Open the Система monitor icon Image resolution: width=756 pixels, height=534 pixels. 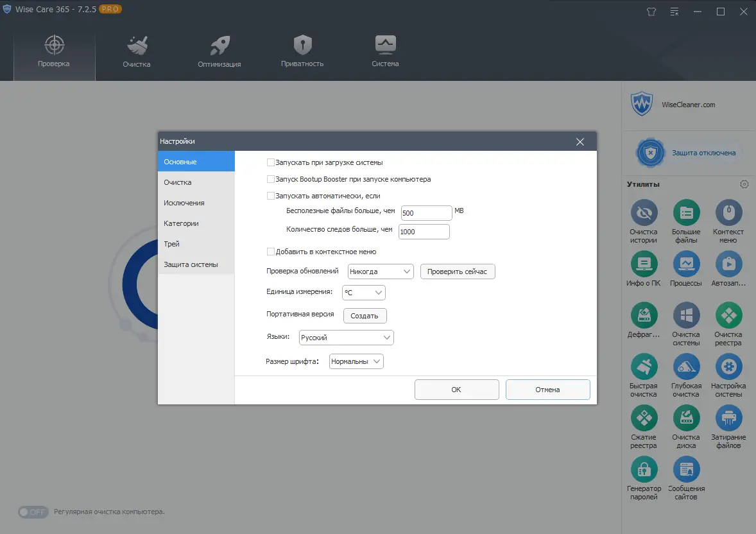(385, 44)
